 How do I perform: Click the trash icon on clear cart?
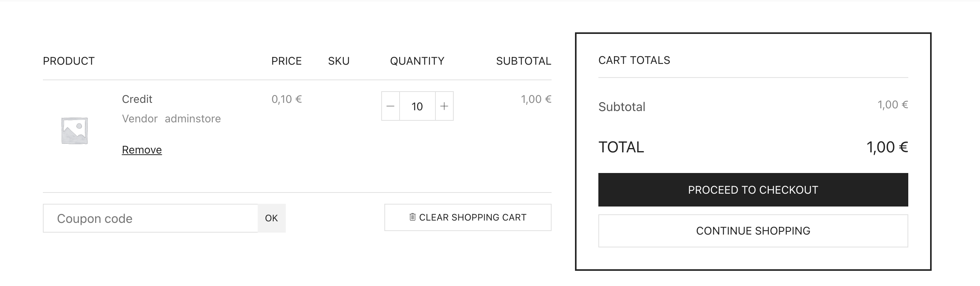tap(412, 217)
